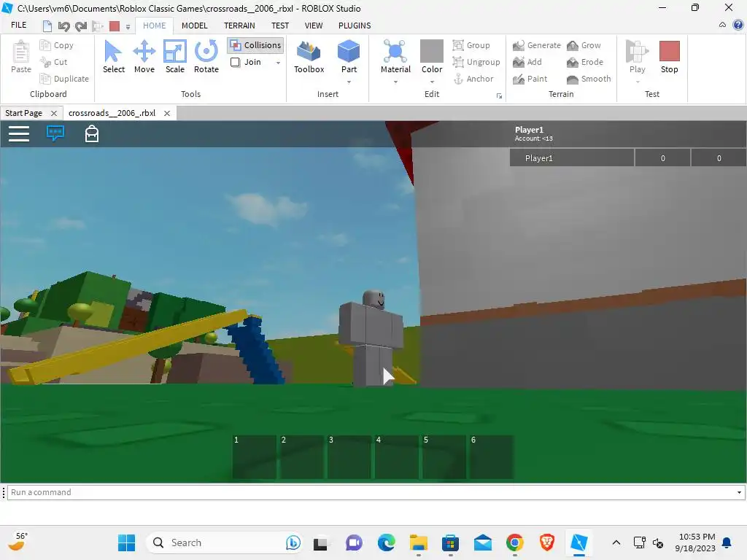Select the terrain Paint tool
The image size is (747, 560).
coord(530,79)
